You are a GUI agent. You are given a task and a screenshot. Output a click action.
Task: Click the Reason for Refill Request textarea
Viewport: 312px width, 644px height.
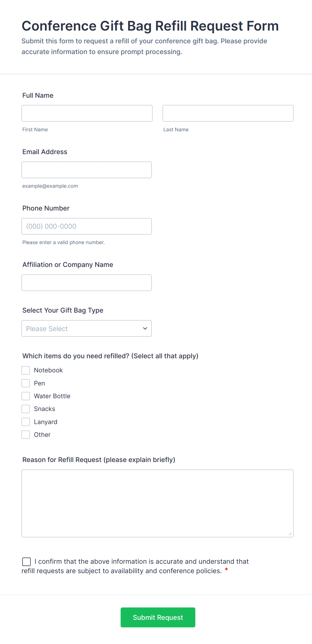click(157, 503)
